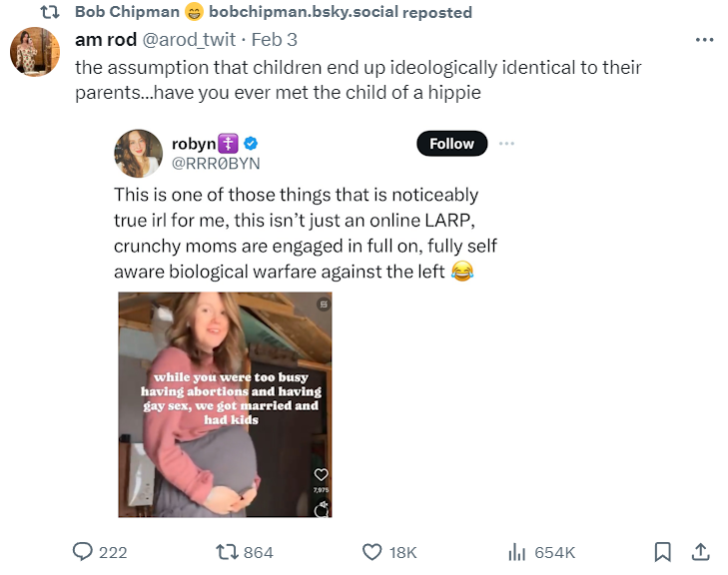Open the embedded pregnant woman video

(225, 404)
